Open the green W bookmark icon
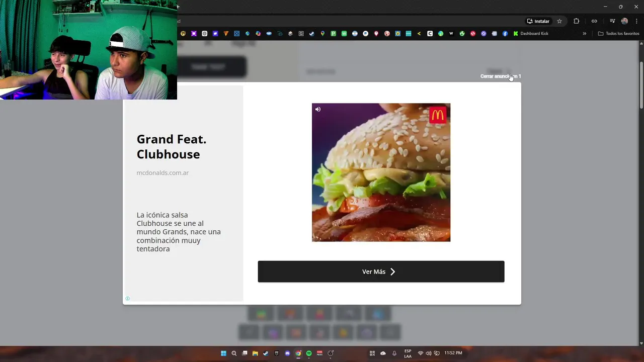Viewport: 644px width, 362px height. (x=344, y=34)
